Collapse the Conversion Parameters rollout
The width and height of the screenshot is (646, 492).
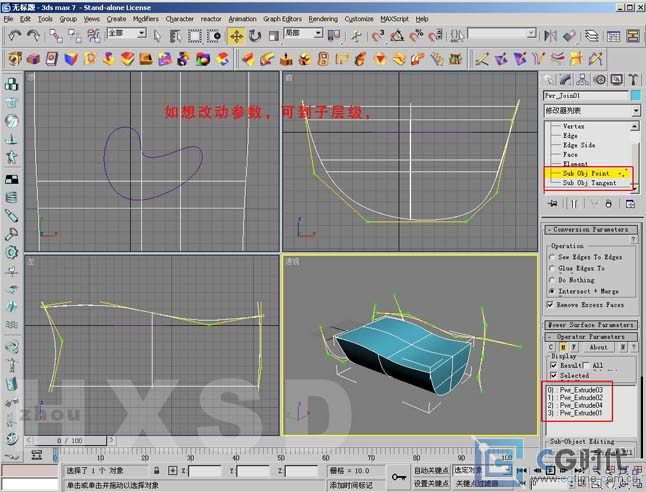591,230
